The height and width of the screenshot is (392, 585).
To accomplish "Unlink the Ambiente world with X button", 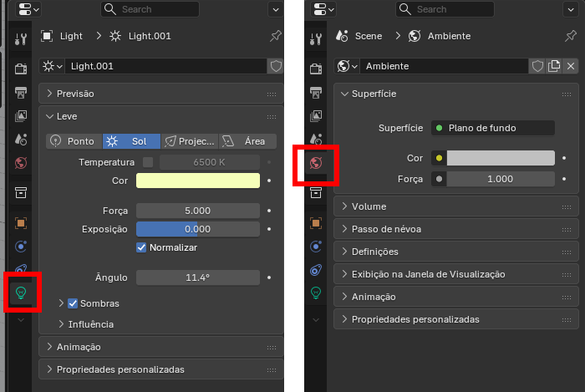I will tap(571, 66).
